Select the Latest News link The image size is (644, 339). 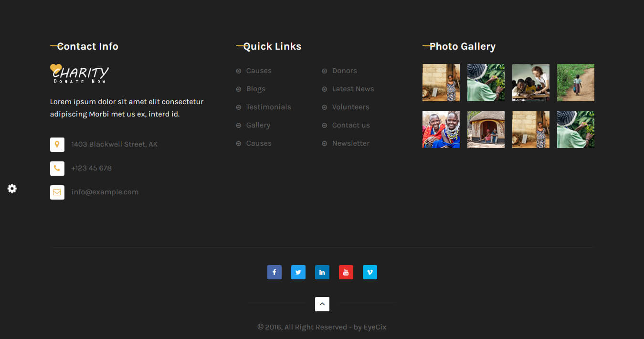point(353,89)
